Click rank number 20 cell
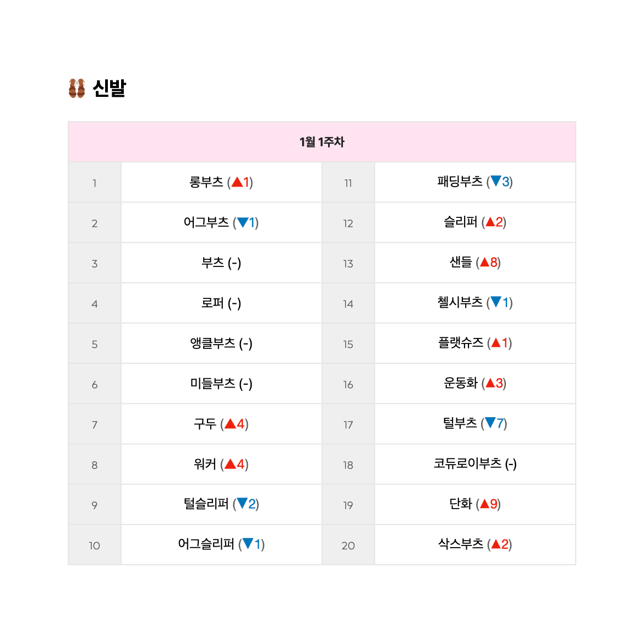Image resolution: width=644 pixels, height=644 pixels. pos(348,545)
